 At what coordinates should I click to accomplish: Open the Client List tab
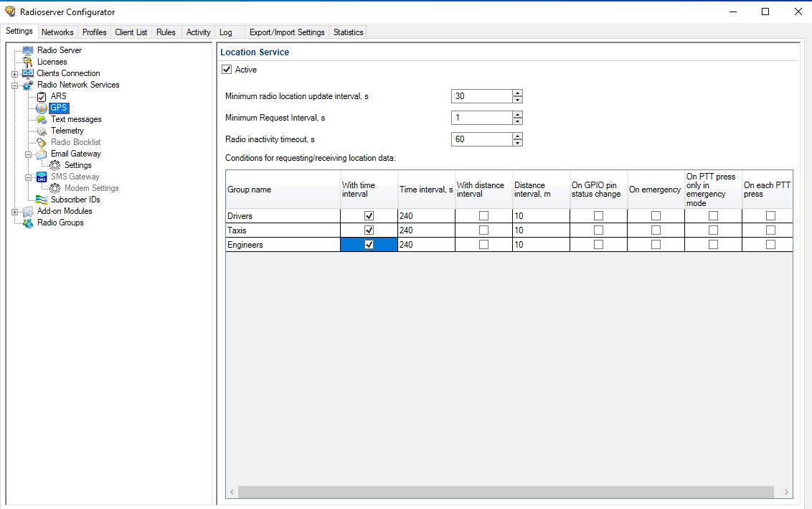[x=131, y=32]
